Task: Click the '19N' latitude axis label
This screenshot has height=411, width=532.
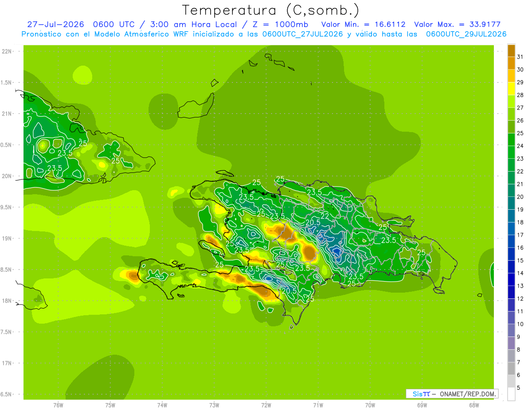Action: pyautogui.click(x=7, y=239)
